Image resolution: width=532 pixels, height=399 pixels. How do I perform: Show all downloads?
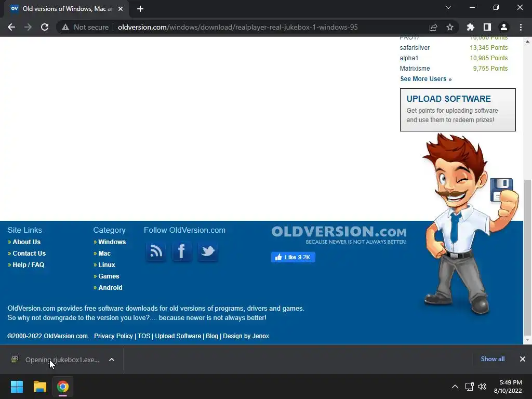493,359
